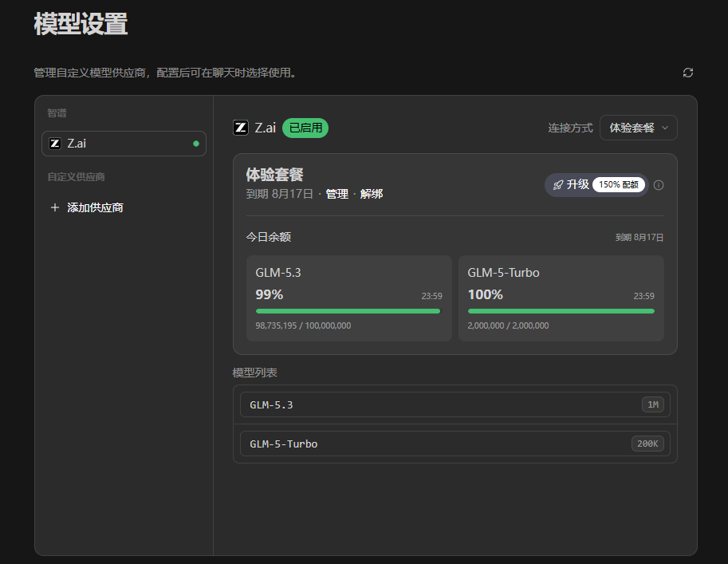Click the GLM-5.3 balance card title

pos(278,273)
